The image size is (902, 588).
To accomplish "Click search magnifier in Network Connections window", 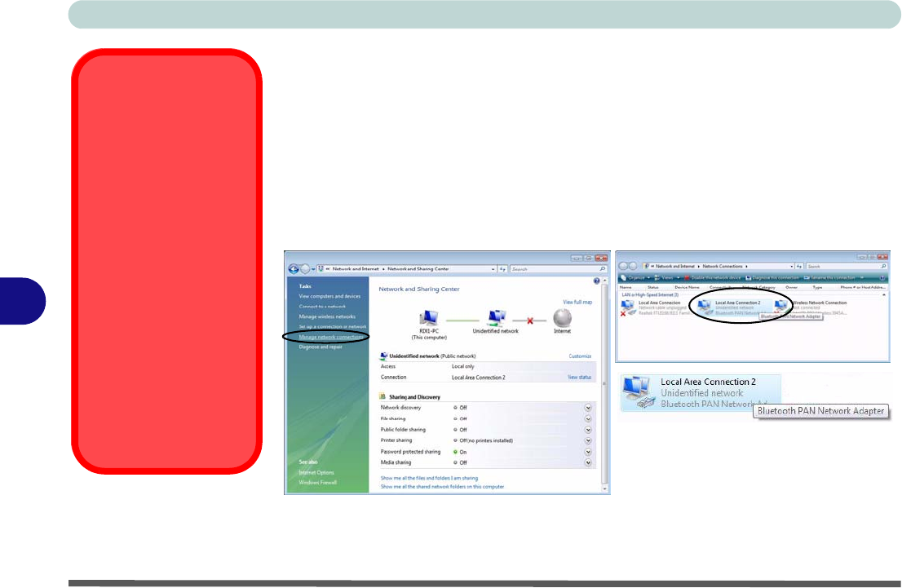I will [x=883, y=267].
